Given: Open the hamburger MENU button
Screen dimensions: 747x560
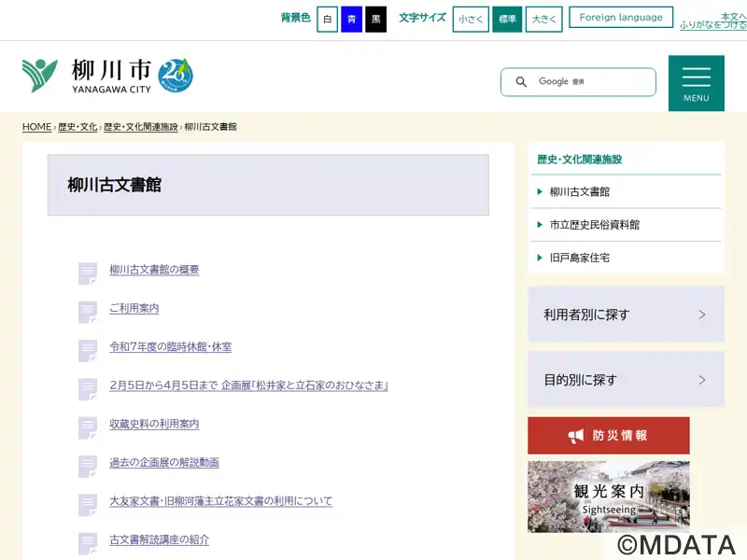Looking at the screenshot, I should tap(696, 83).
